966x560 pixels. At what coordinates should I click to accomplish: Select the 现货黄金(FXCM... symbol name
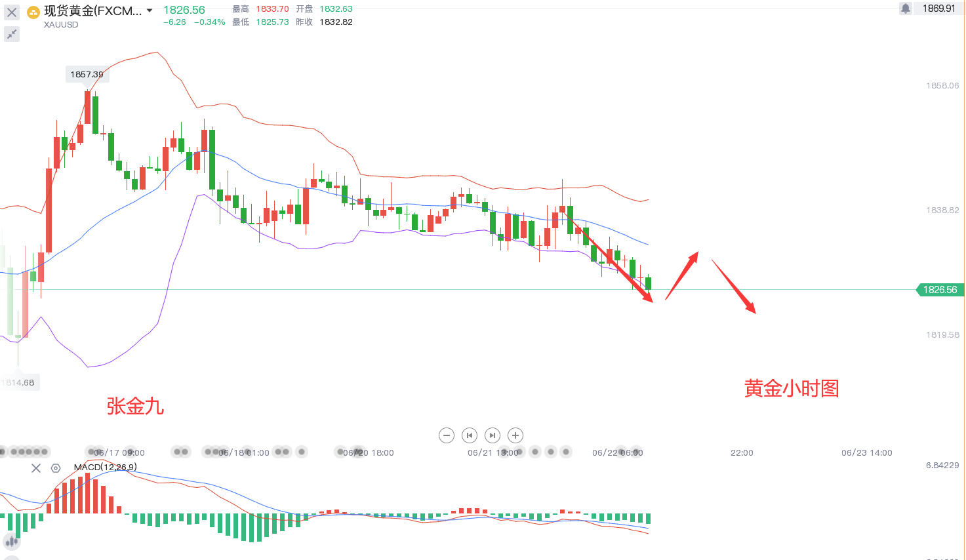93,10
